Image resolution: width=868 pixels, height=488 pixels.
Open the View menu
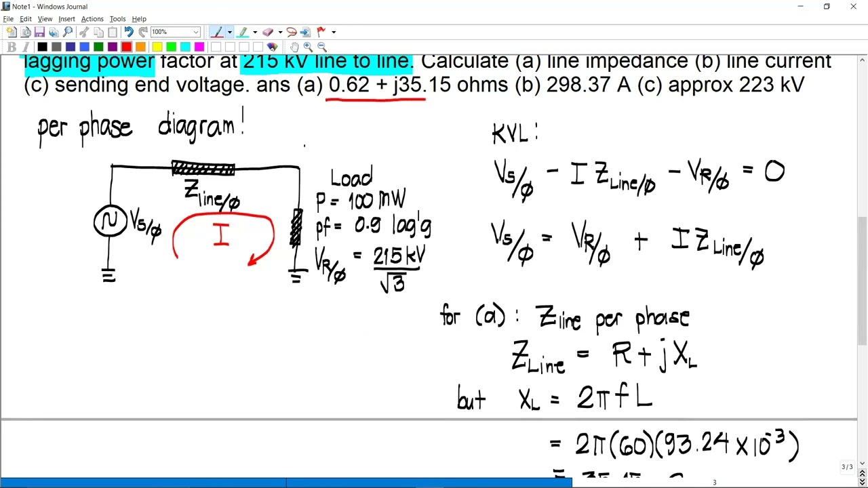(x=45, y=19)
